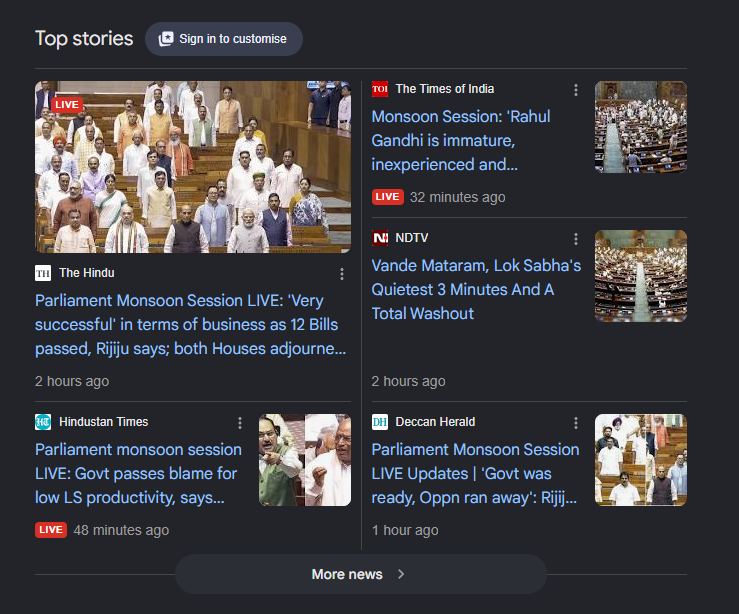Click the LIVE badge on The Hindu image
Image resolution: width=739 pixels, height=614 pixels.
click(67, 105)
